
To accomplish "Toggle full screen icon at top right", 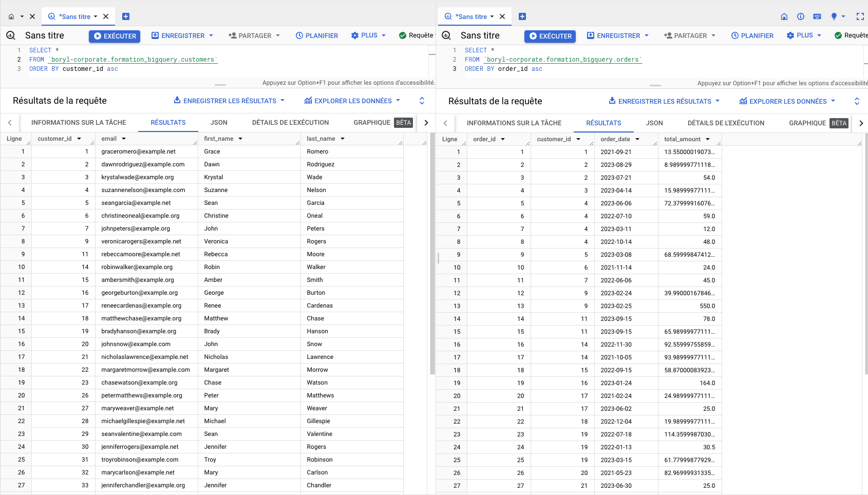I will click(x=860, y=16).
